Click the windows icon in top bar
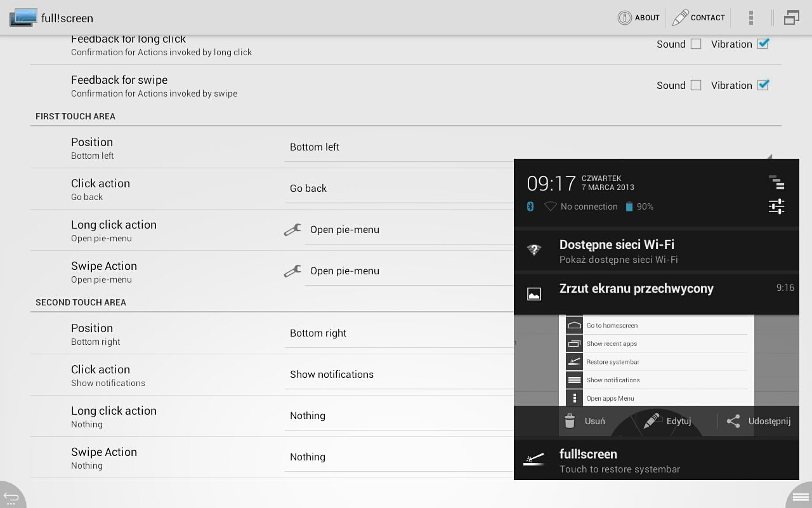Image resolution: width=812 pixels, height=508 pixels. coord(791,18)
